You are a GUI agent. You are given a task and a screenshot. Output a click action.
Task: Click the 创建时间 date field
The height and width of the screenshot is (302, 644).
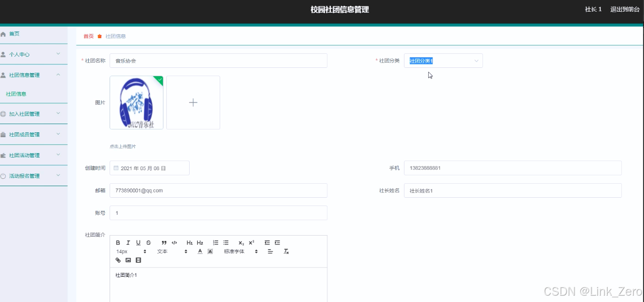point(149,168)
